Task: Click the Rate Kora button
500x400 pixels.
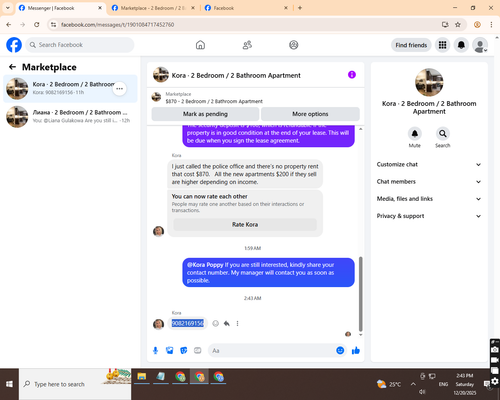Action: pos(245,224)
